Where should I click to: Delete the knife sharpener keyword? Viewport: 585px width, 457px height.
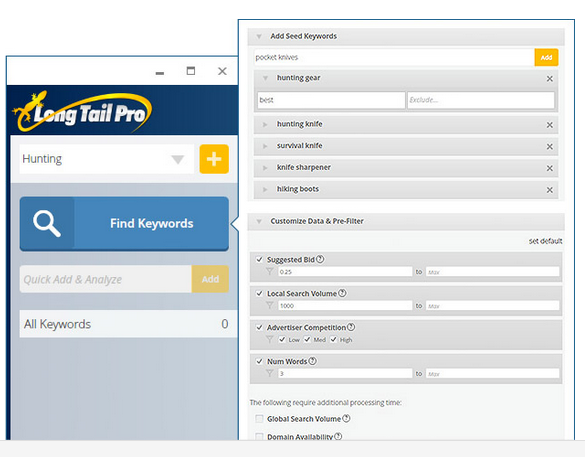550,168
